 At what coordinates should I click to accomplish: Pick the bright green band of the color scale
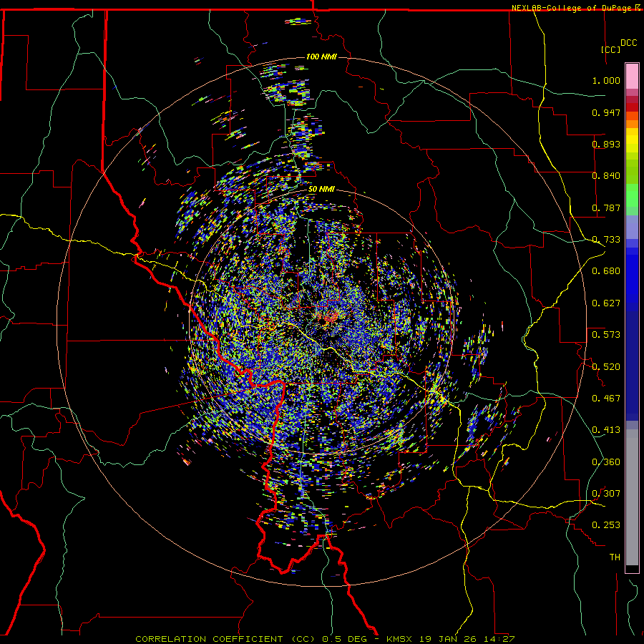pyautogui.click(x=632, y=195)
